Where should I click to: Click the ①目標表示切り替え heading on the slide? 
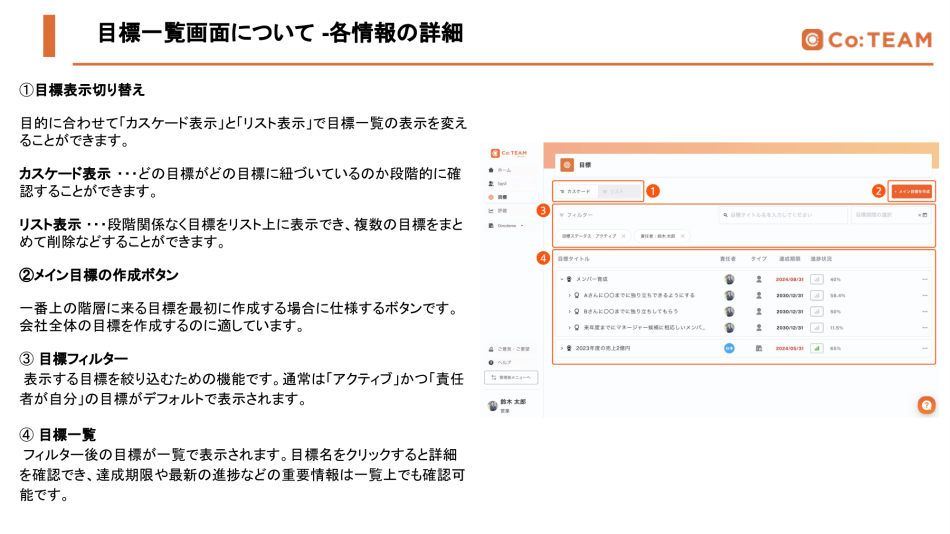[x=82, y=90]
